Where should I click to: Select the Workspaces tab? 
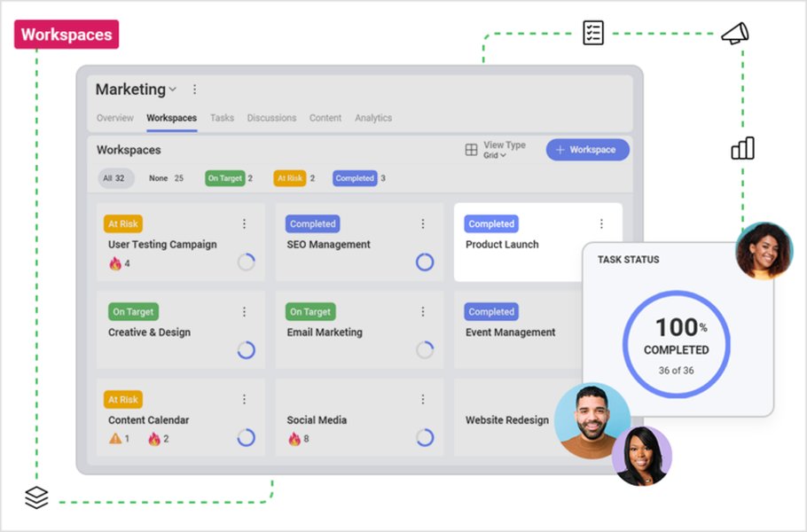[x=171, y=118]
